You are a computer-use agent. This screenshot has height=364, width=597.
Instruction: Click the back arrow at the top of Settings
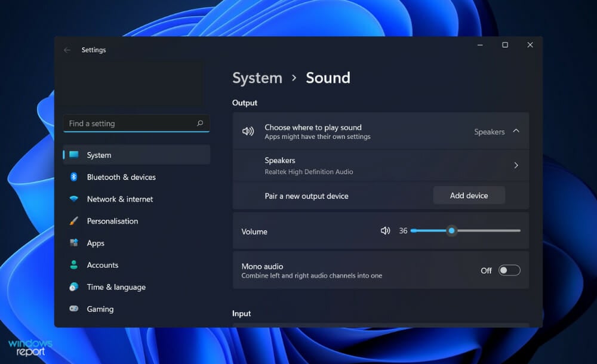(x=67, y=50)
